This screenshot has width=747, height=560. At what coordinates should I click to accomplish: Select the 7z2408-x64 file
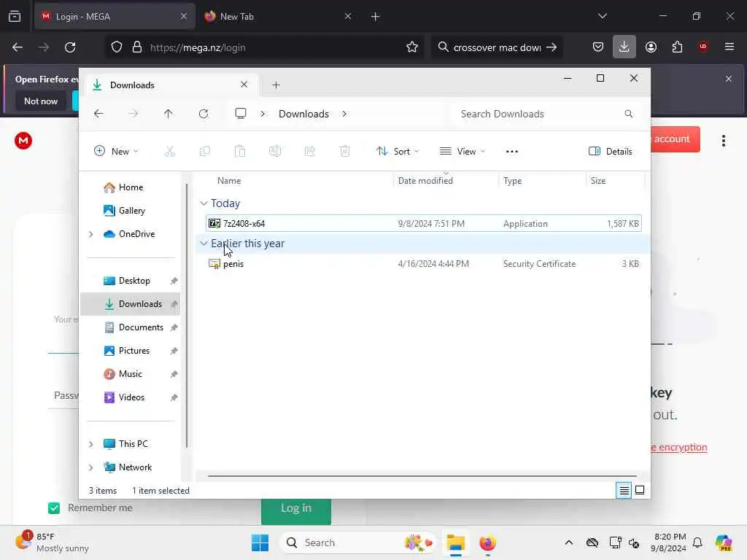424,224
